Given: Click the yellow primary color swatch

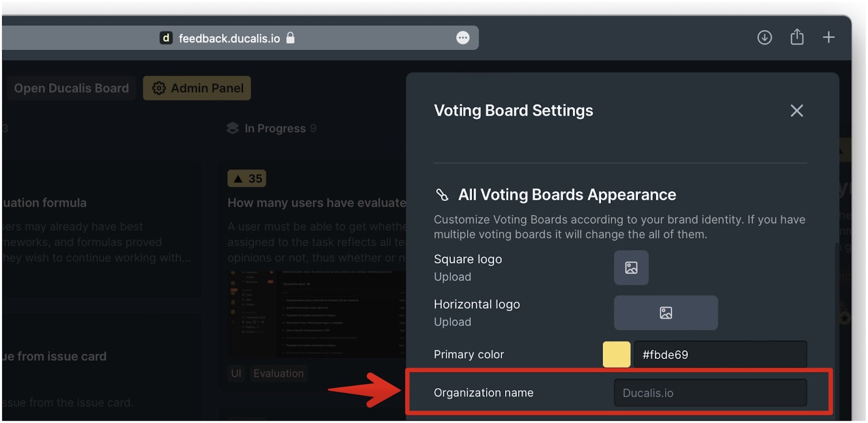Looking at the screenshot, I should 616,355.
